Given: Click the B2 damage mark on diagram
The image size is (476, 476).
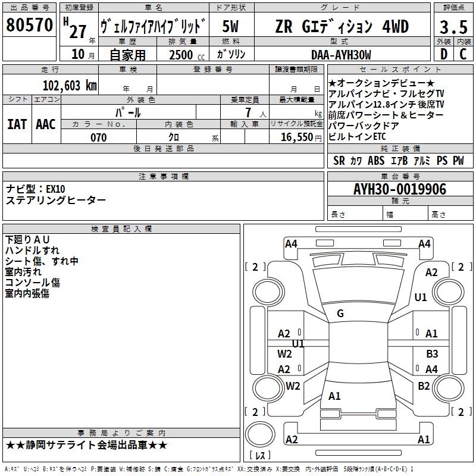Looking at the screenshot, I should click(424, 386).
